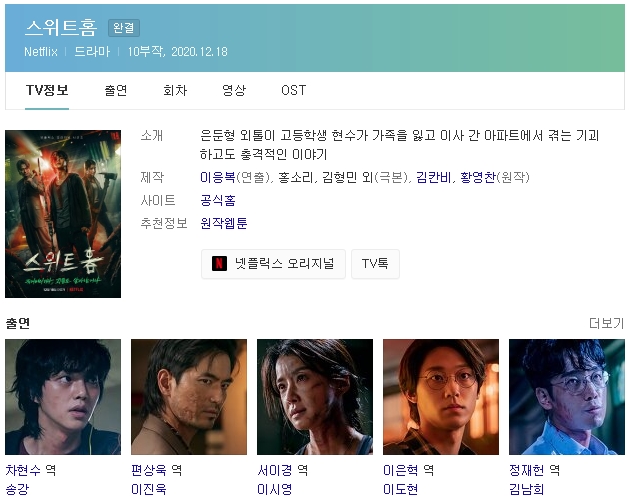This screenshot has height=503, width=630.
Task: Click the TV톡 button
Action: pos(375,264)
